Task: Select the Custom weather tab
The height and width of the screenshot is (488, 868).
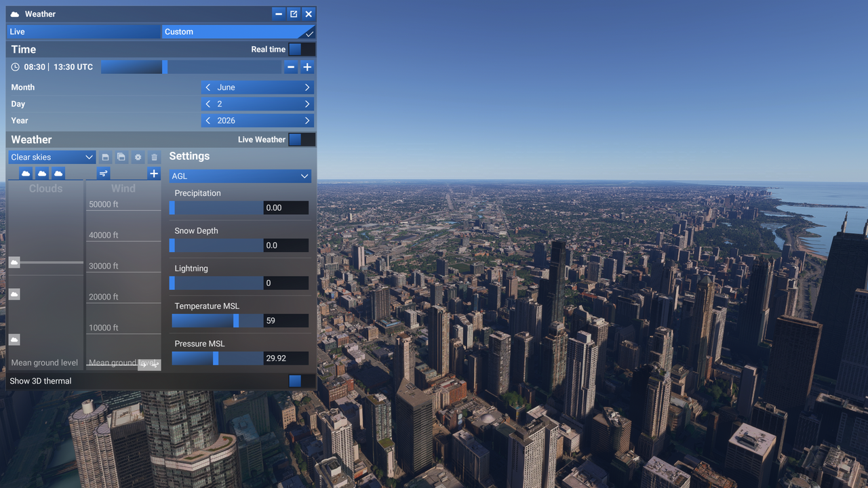Action: tap(239, 32)
